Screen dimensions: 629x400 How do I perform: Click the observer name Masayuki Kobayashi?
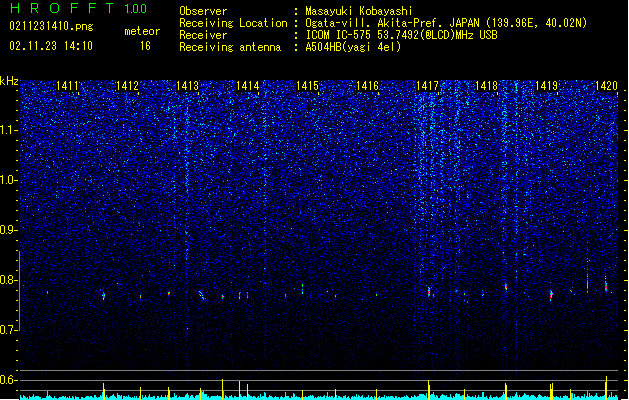(x=359, y=11)
